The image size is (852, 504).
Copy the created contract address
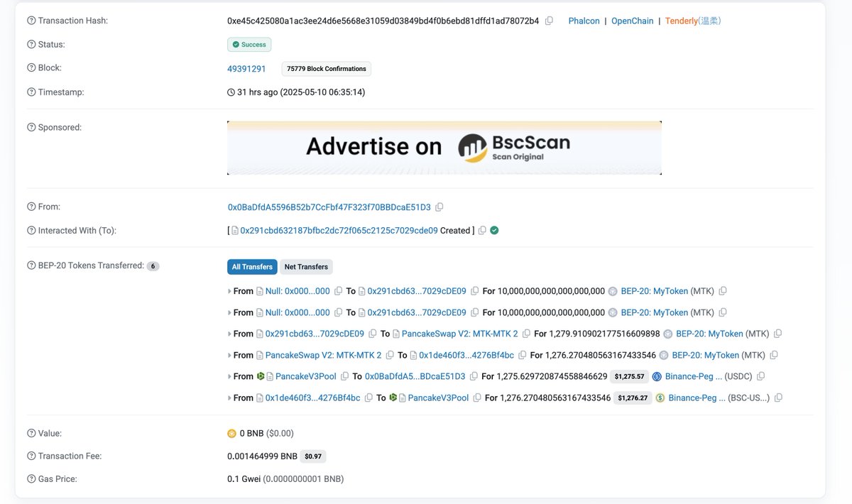(482, 231)
